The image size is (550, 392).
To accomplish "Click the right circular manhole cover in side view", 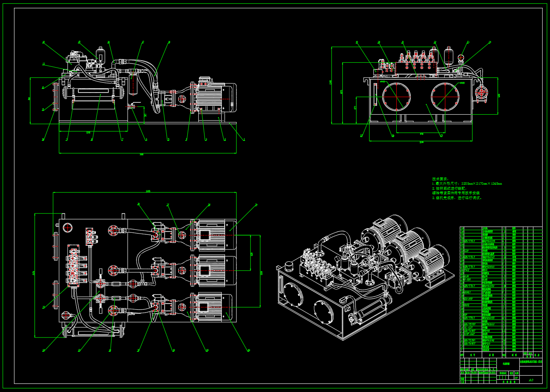I will pyautogui.click(x=445, y=96).
